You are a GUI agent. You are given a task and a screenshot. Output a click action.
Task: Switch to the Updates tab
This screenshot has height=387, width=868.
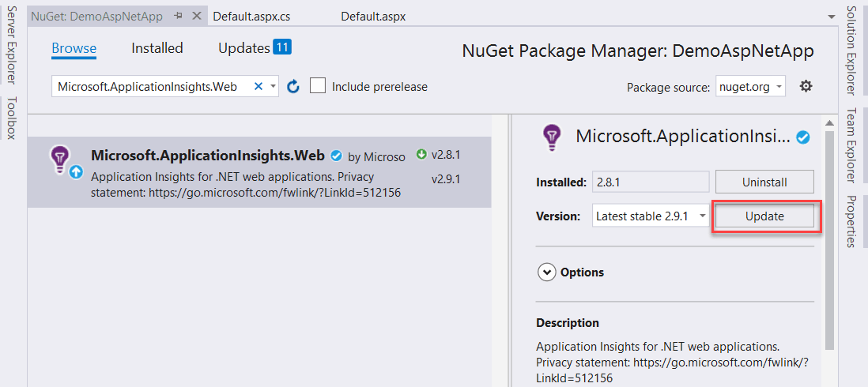click(x=244, y=49)
